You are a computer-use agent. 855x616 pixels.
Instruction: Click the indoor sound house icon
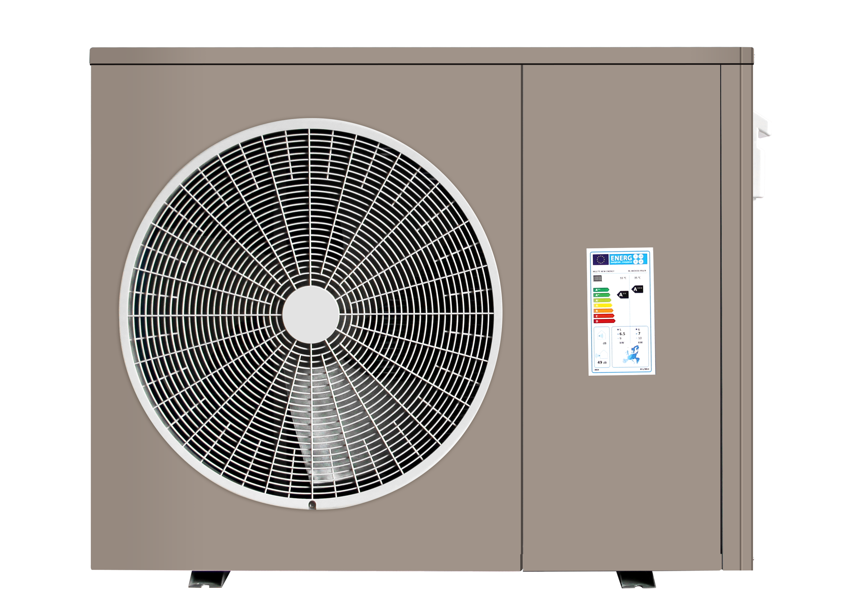click(602, 336)
